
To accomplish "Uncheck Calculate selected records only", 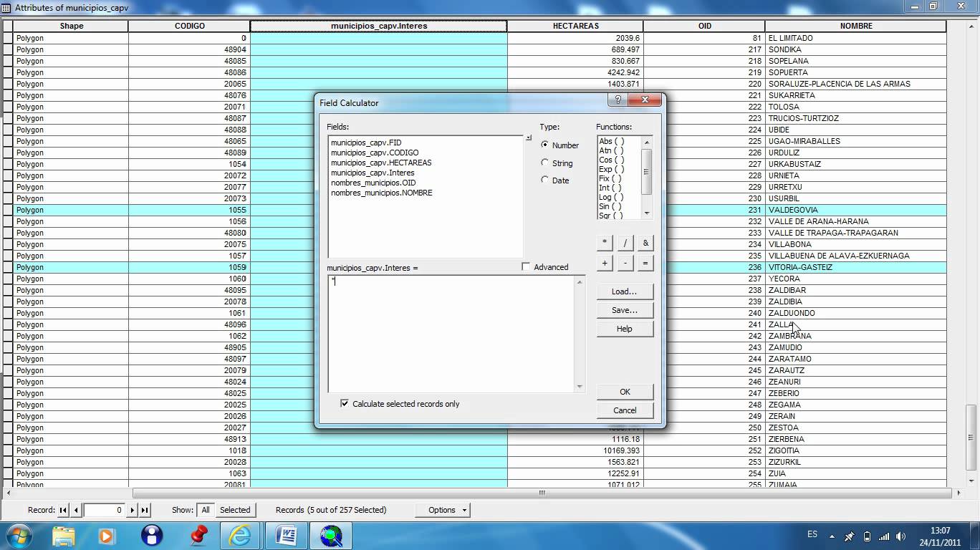I will click(345, 404).
